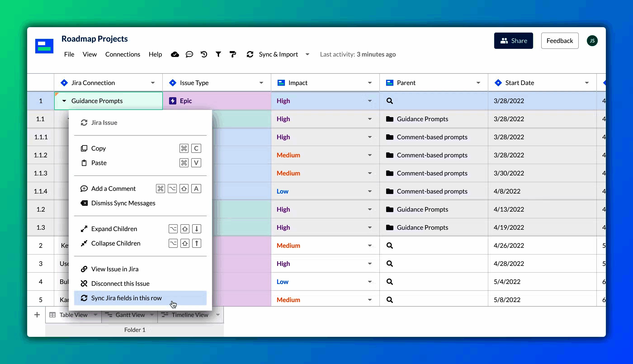Click the folder icon in row 1.2 Parent cell

pyautogui.click(x=390, y=209)
